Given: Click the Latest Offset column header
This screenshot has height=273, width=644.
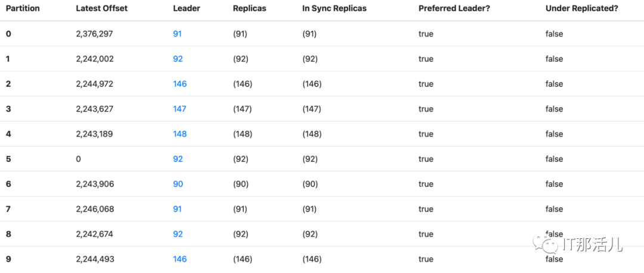Looking at the screenshot, I should pos(101,8).
